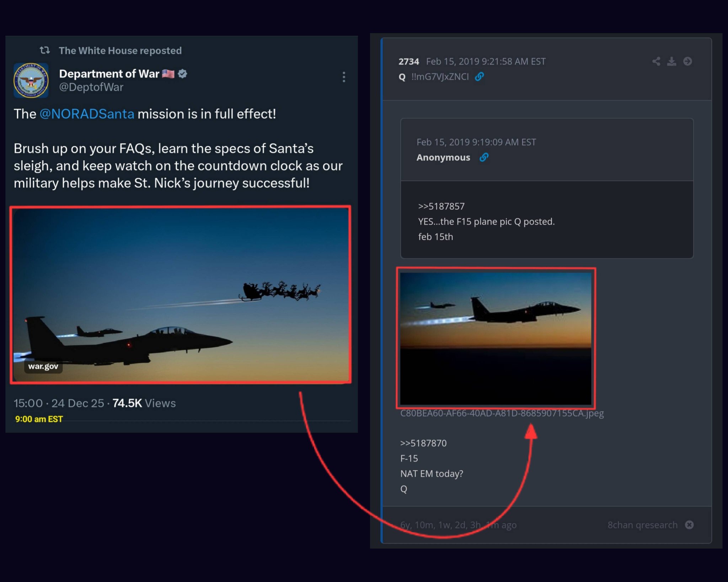Open the three-dot menu on the tweet
728x582 pixels.
(x=343, y=77)
